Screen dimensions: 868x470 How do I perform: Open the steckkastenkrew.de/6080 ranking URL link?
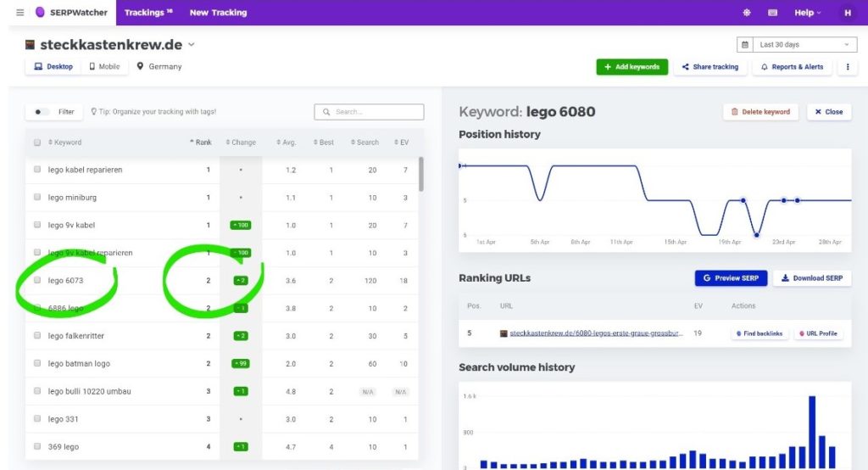coord(596,333)
